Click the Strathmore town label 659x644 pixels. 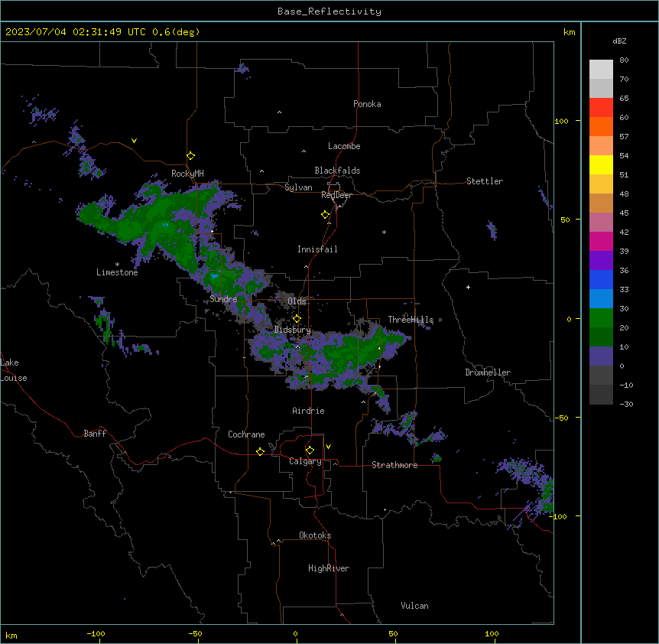click(394, 465)
